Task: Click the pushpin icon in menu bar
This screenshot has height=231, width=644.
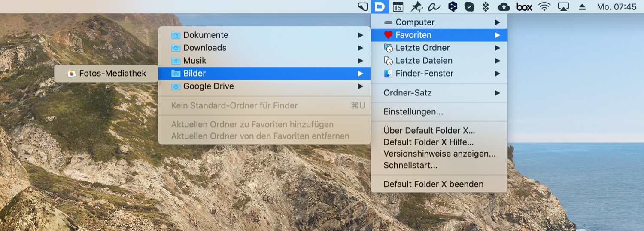Action: [416, 6]
